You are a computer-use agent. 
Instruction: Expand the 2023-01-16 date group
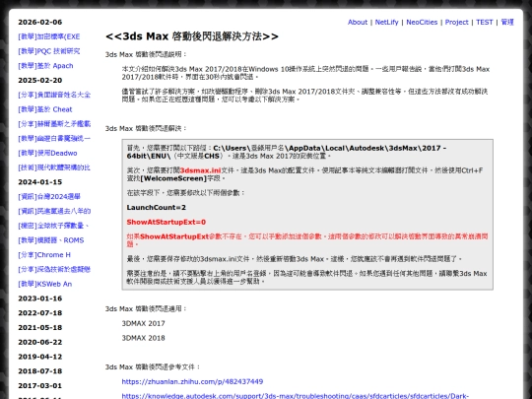pyautogui.click(x=40, y=299)
